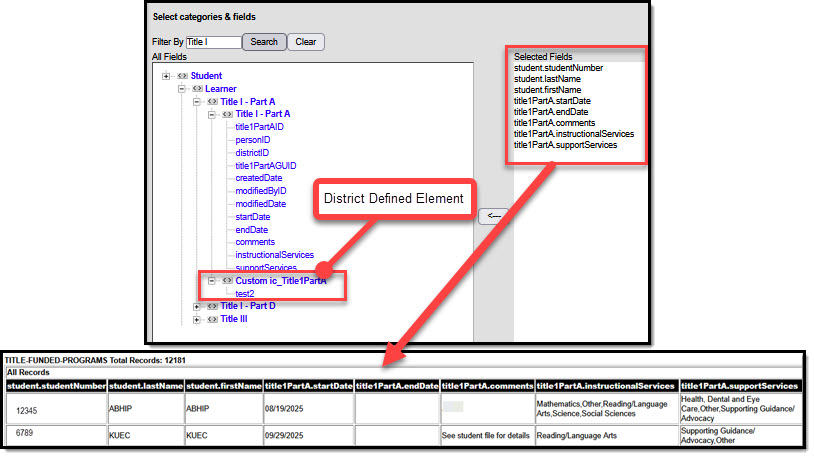Image resolution: width=814 pixels, height=457 pixels.
Task: Expand the Student tree node
Action: (x=166, y=76)
